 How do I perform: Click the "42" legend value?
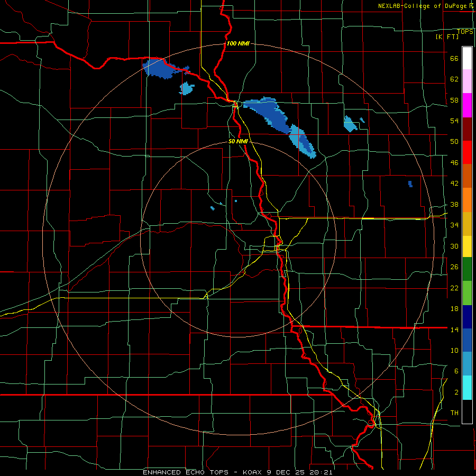tap(454, 184)
